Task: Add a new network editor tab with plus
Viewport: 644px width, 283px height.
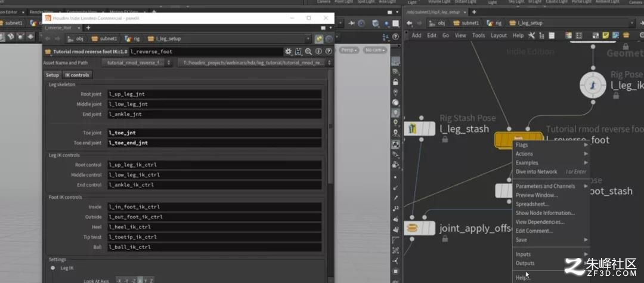Action: pyautogui.click(x=473, y=13)
